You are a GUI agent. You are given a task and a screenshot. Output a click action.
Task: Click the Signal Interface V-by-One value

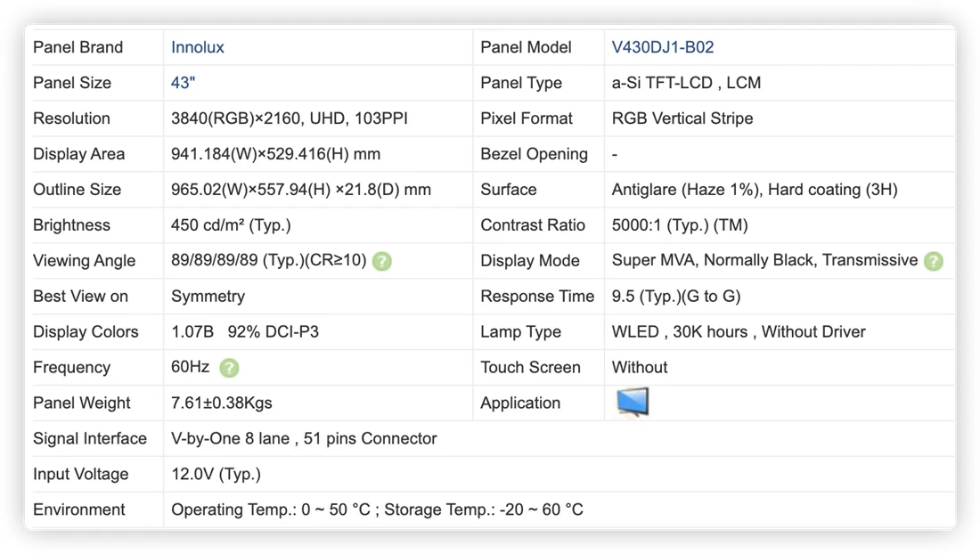click(x=304, y=438)
